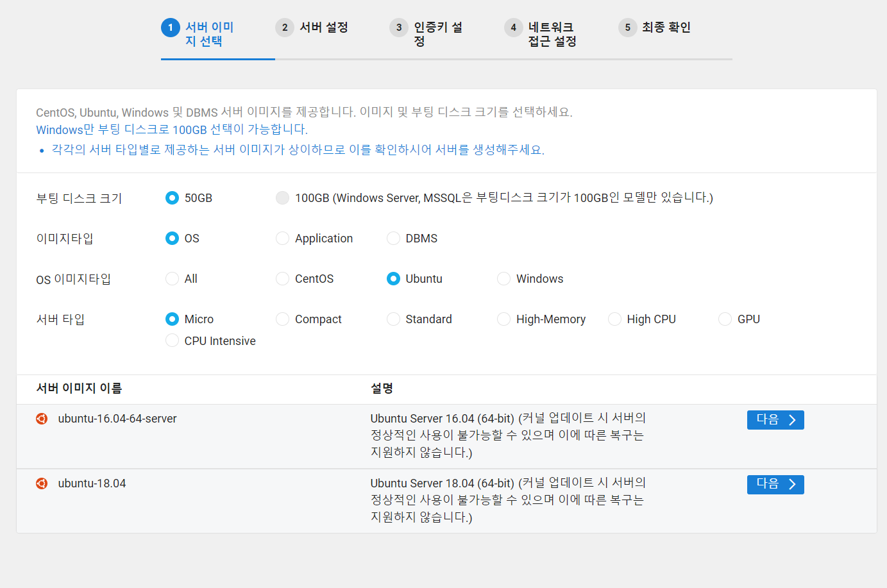887x588 pixels.
Task: Click 다음 button for ubuntu-18.04
Action: coord(775,485)
